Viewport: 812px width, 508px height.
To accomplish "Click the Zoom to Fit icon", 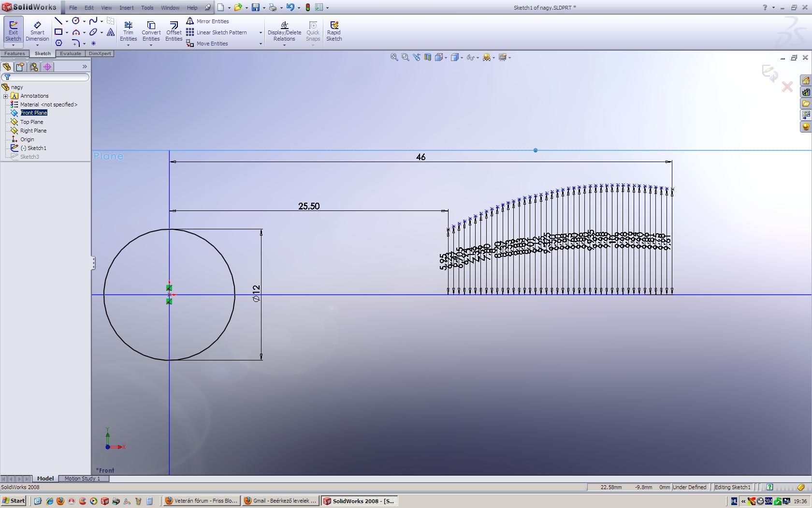I will (394, 58).
